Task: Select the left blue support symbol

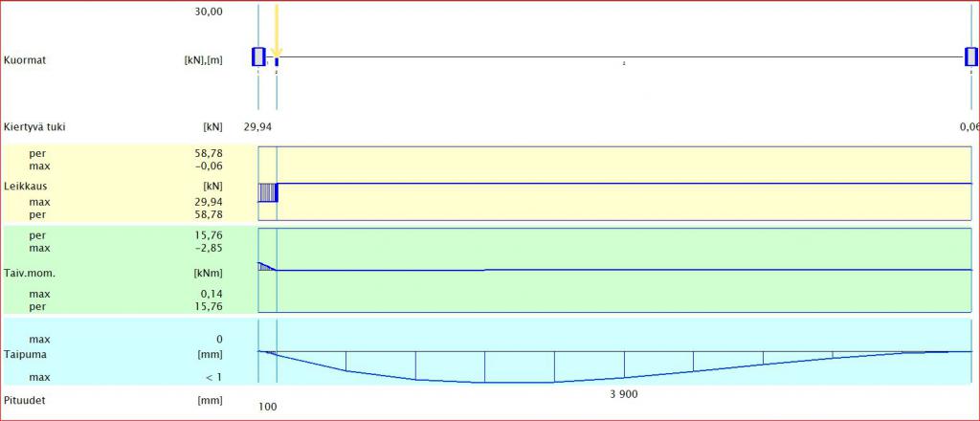Action: (x=257, y=56)
